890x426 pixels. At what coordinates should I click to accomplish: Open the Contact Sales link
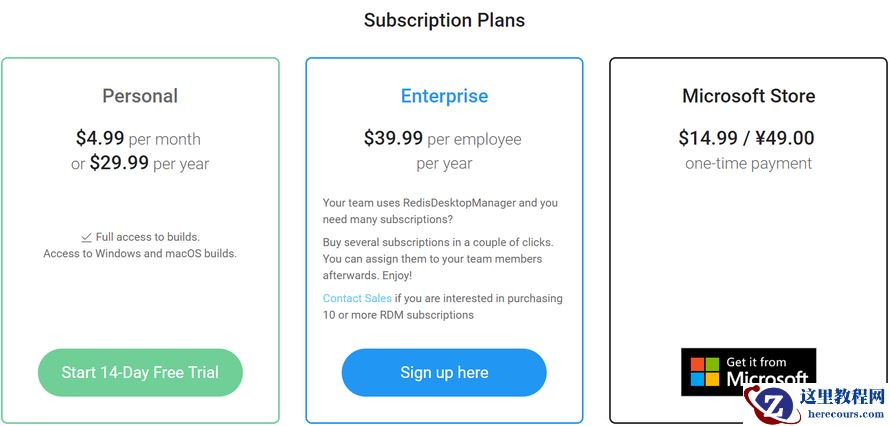(x=357, y=298)
